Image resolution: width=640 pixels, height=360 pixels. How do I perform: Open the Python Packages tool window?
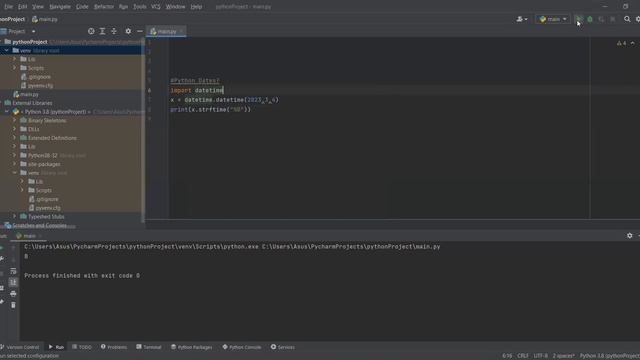[x=191, y=347]
